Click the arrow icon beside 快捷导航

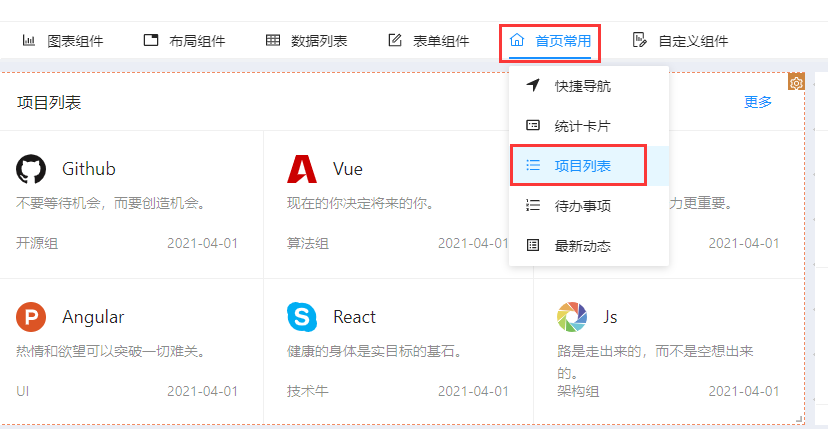point(533,85)
